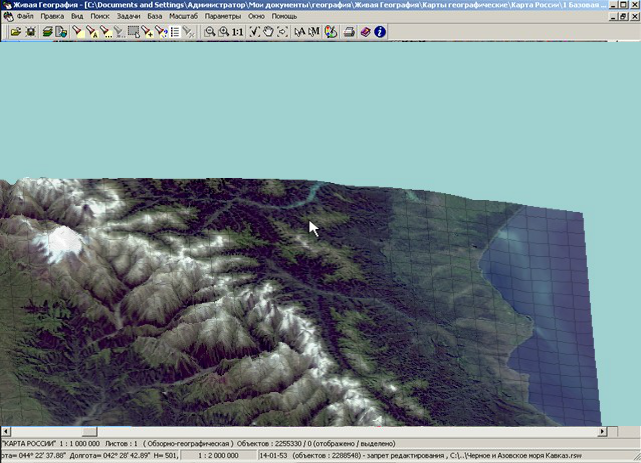641x463 pixels.
Task: Click the red book help icon
Action: [x=365, y=32]
